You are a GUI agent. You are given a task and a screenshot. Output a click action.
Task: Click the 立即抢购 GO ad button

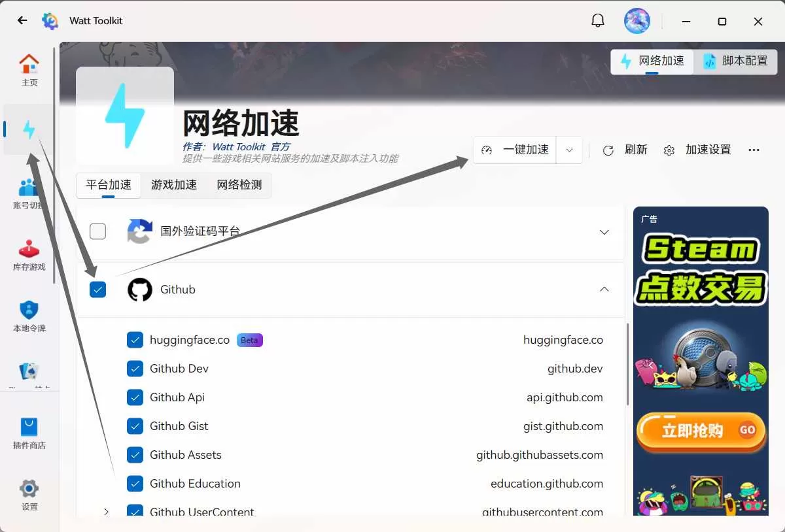pyautogui.click(x=701, y=431)
